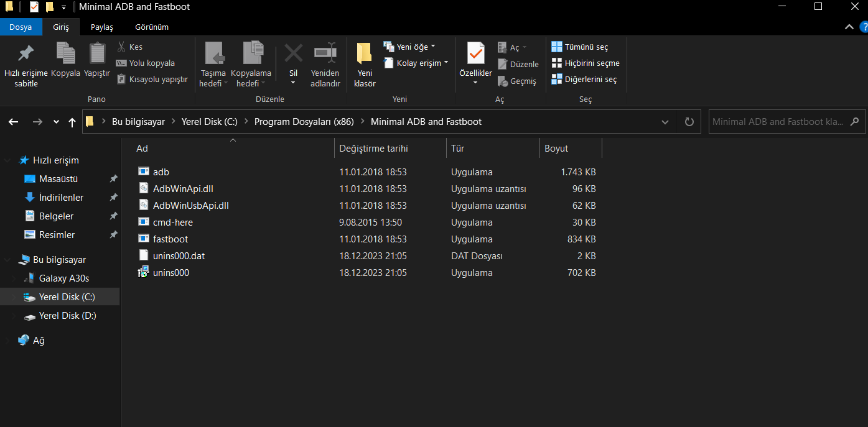Open Masaüstü in the sidebar

[x=58, y=179]
